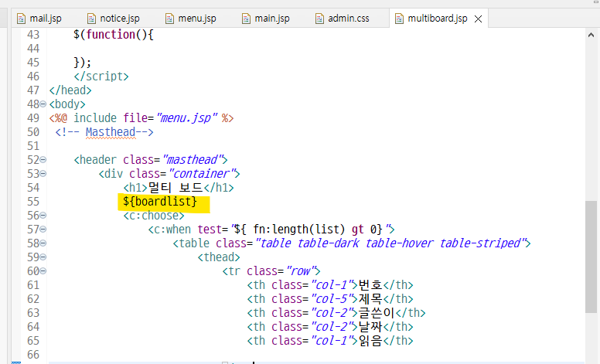Click the 글쓴이 header cell text
Viewport: 600px width, 364px height.
click(x=377, y=313)
